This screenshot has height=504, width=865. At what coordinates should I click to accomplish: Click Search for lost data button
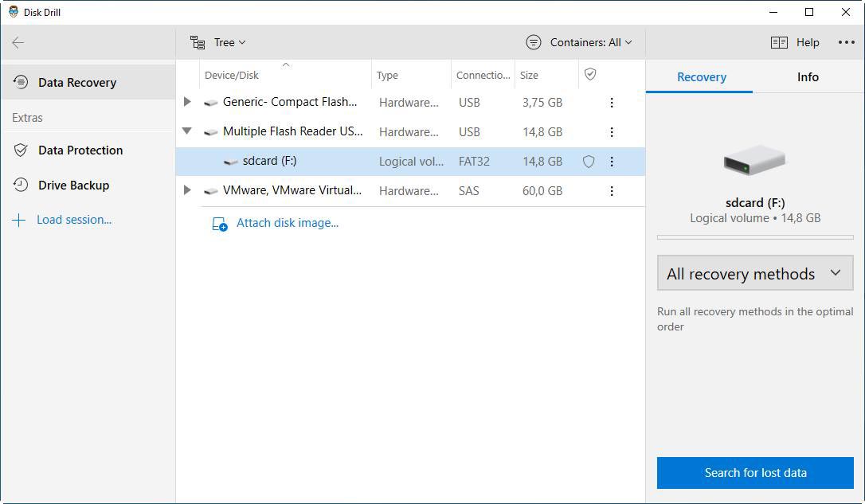(x=755, y=473)
